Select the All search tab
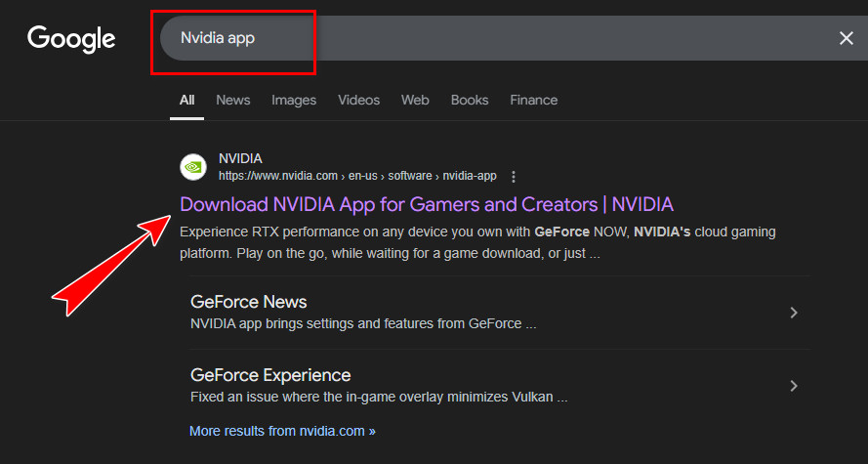This screenshot has width=868, height=464. 186,100
